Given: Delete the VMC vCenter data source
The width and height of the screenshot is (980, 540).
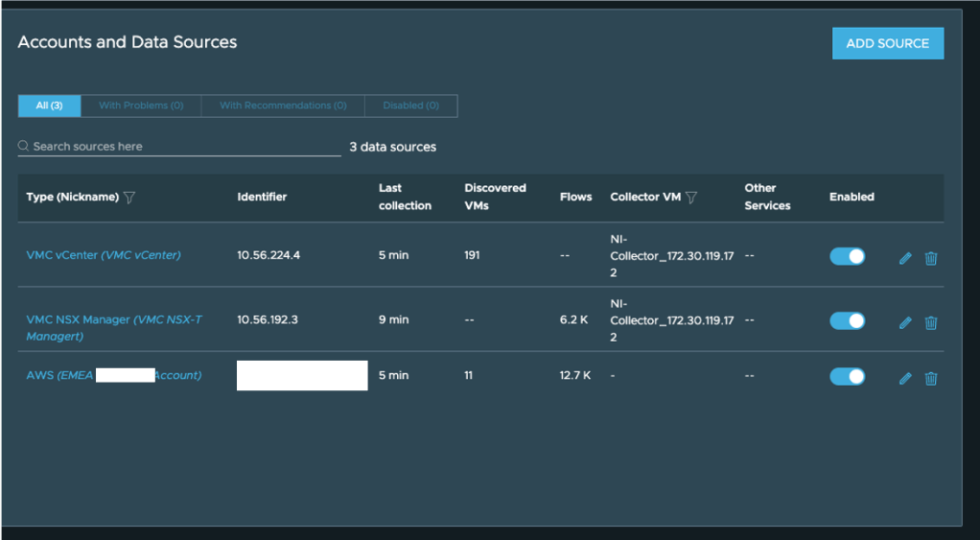Looking at the screenshot, I should pyautogui.click(x=931, y=258).
